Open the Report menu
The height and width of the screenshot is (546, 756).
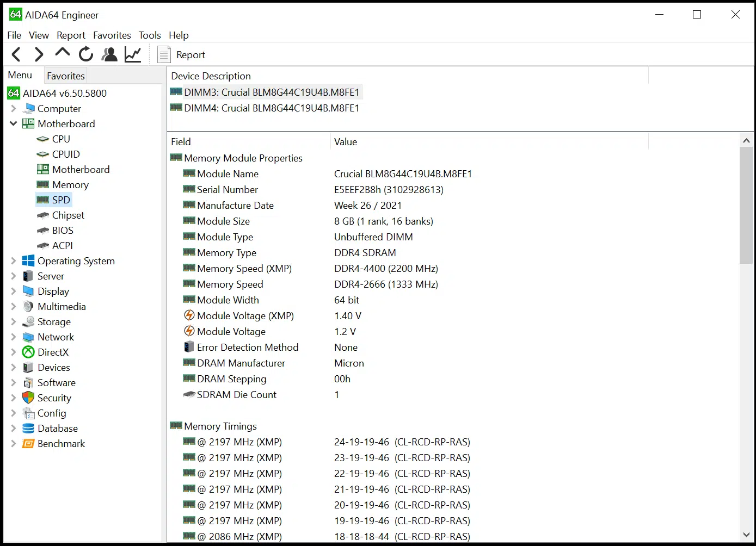coord(71,35)
